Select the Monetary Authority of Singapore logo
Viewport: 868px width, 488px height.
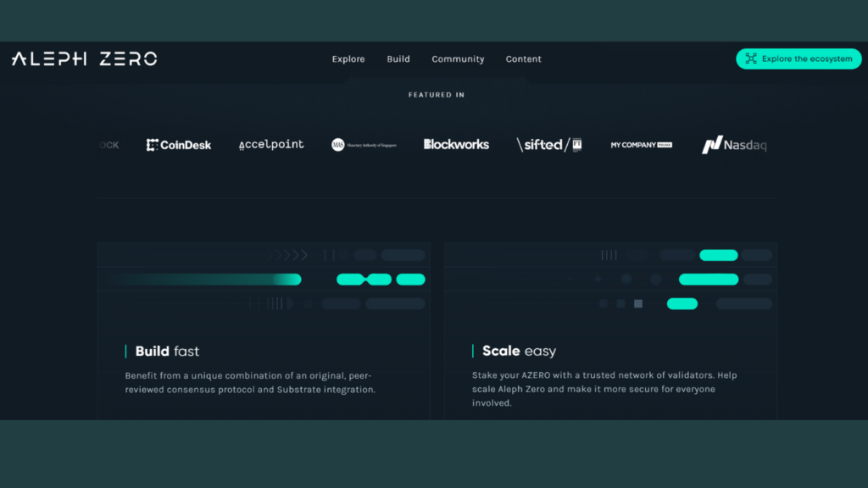[364, 145]
